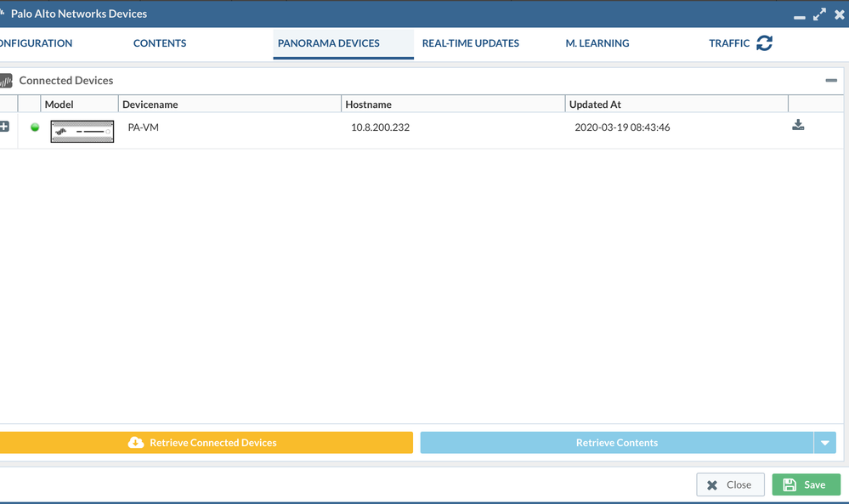849x504 pixels.
Task: Click the Retrieve Contents button
Action: coord(616,443)
